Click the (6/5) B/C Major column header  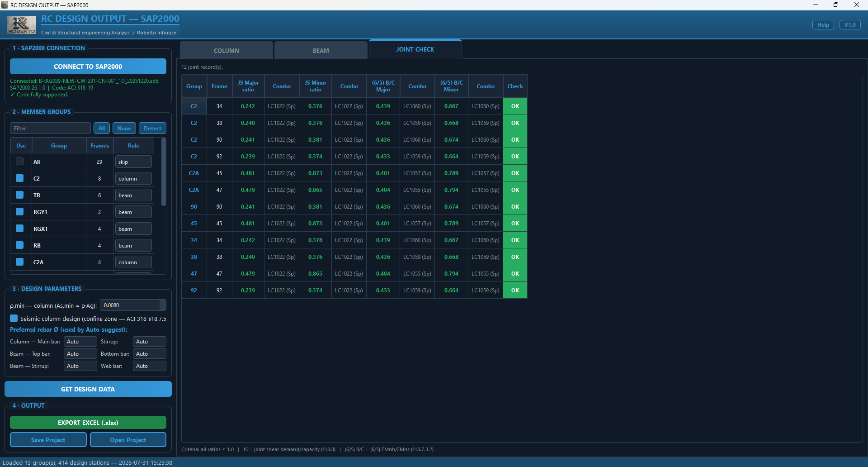383,86
